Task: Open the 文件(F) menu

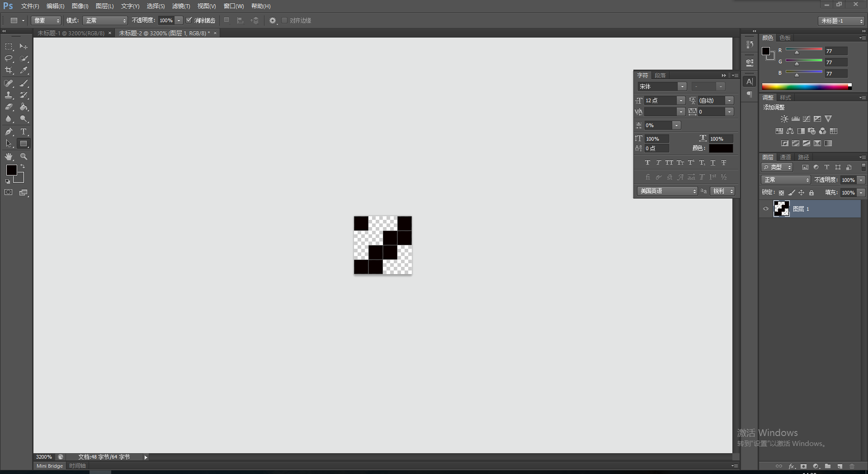Action: click(x=30, y=6)
